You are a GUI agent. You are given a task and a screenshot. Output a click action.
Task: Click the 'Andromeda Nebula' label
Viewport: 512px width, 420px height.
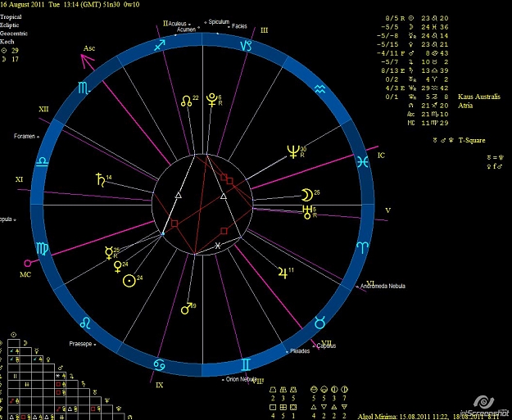pyautogui.click(x=383, y=287)
